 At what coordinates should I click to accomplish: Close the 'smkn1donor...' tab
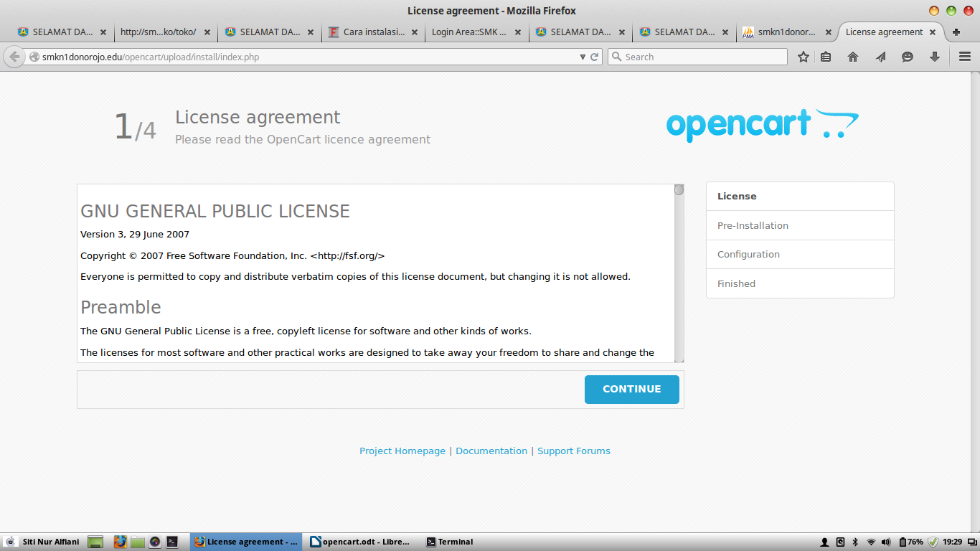point(829,32)
